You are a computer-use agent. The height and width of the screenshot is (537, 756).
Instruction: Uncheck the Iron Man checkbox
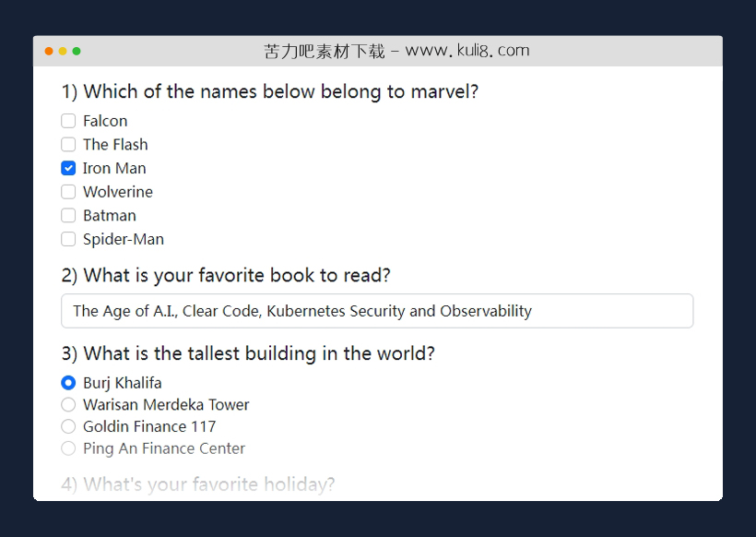tap(68, 168)
